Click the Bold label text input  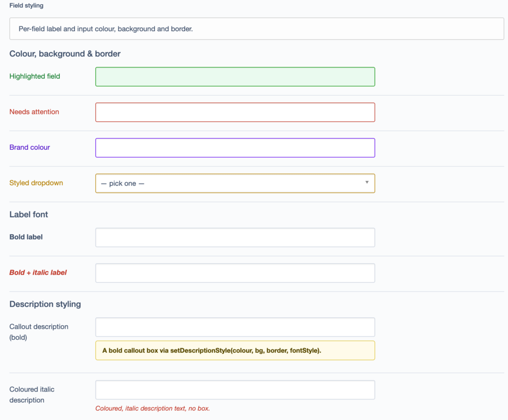(x=235, y=237)
